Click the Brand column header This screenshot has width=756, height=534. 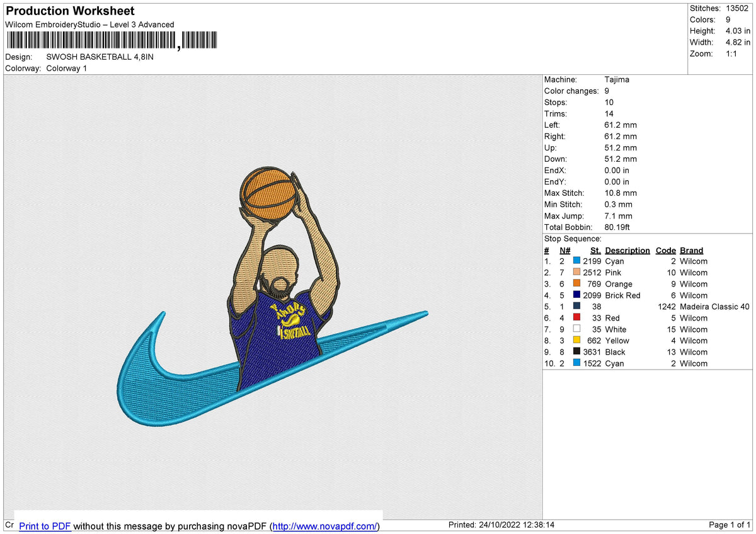pos(691,250)
